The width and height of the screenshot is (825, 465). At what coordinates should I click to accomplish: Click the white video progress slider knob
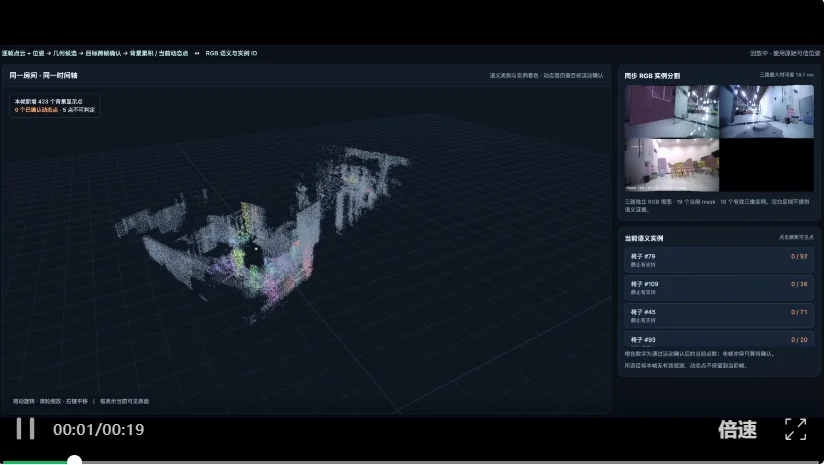[74, 461]
